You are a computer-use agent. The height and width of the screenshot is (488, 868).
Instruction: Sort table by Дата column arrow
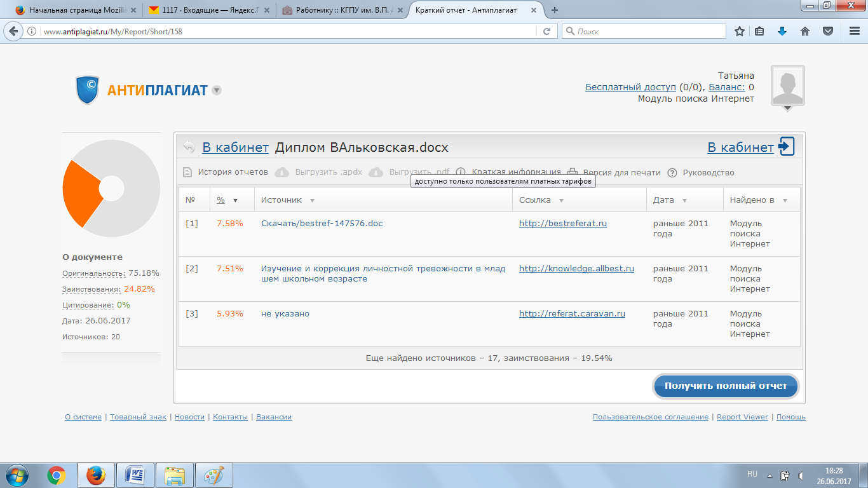[684, 200]
